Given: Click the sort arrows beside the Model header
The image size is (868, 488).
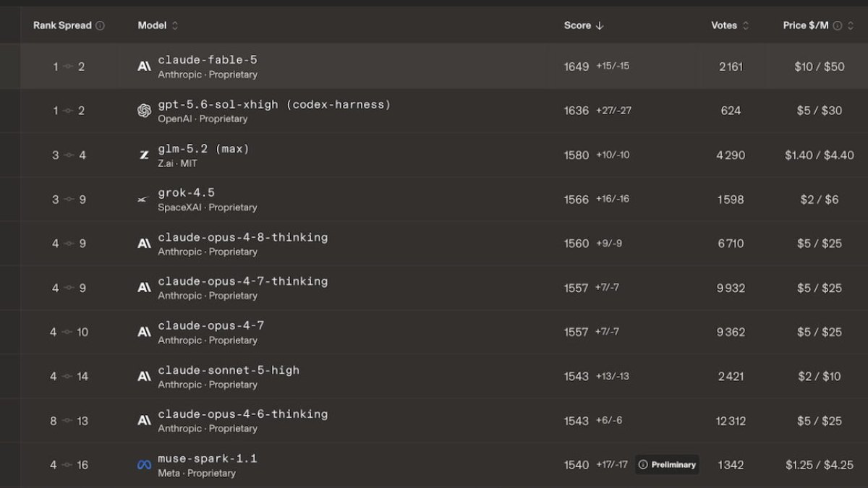Looking at the screenshot, I should pos(174,25).
